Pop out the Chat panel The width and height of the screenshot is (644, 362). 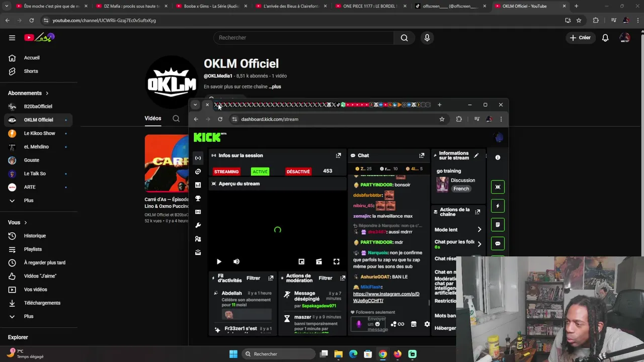(x=422, y=155)
